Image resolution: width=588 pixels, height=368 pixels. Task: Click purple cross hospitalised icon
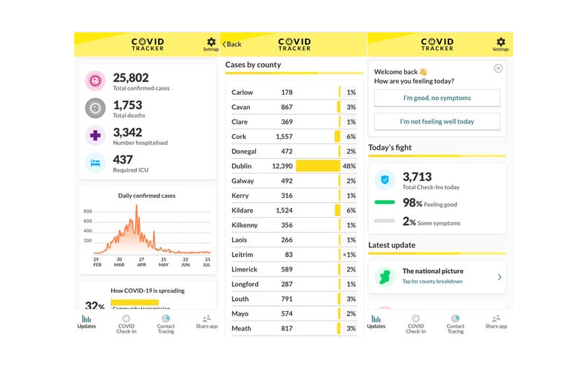(x=96, y=135)
